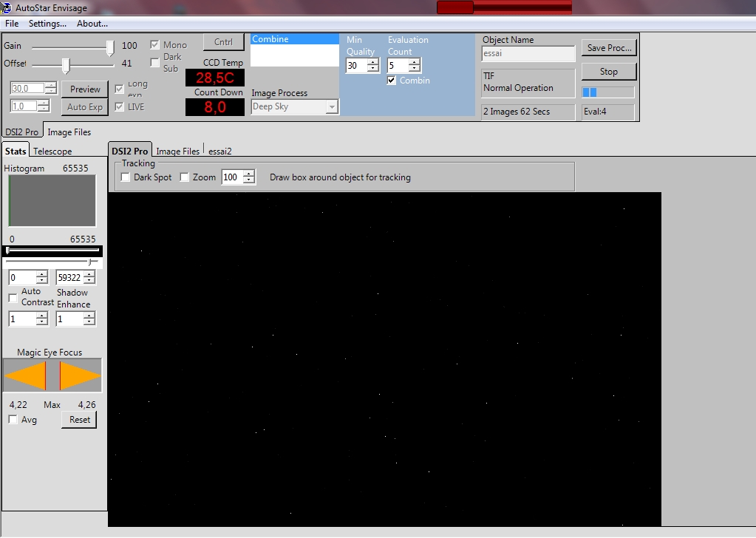Open the File menu

[12, 23]
